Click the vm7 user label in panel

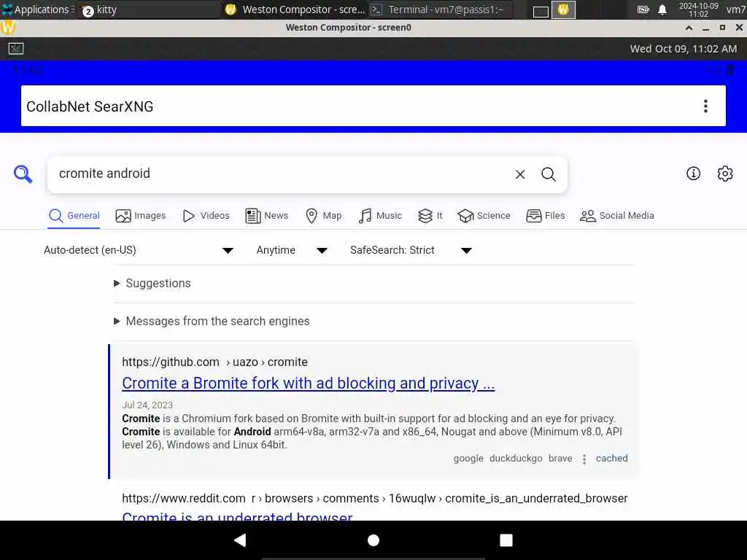pos(735,9)
